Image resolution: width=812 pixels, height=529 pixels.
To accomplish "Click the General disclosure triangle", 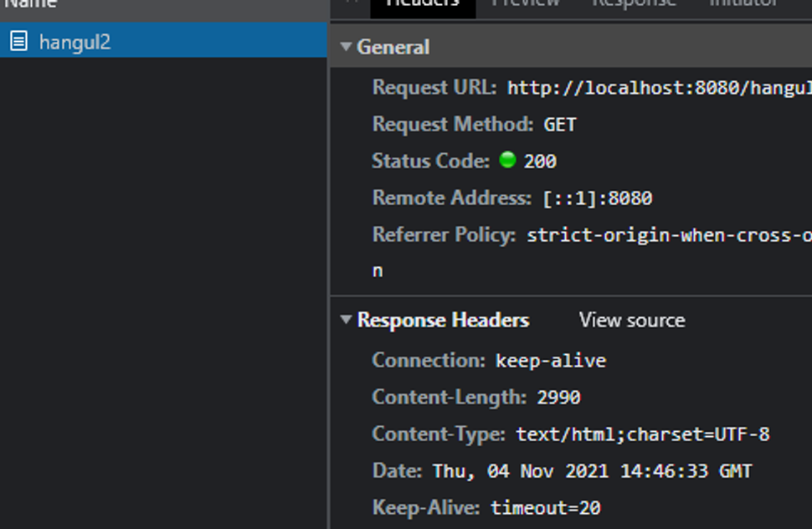I will click(346, 48).
